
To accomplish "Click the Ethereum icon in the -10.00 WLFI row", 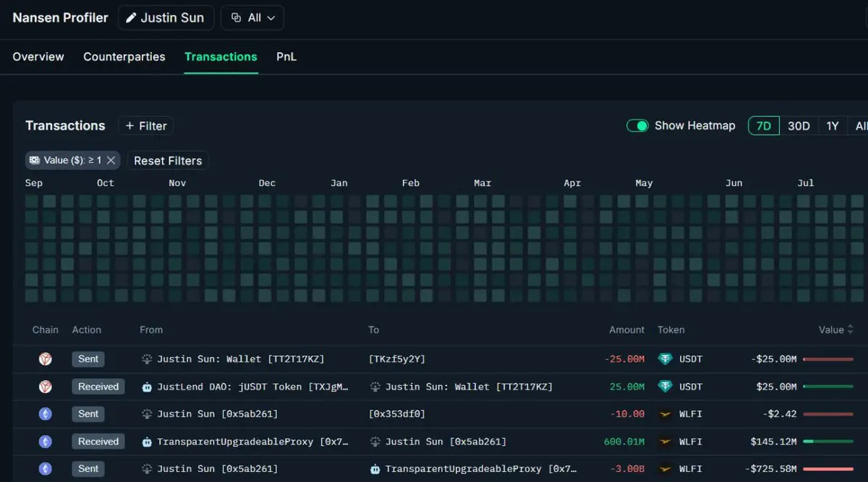I will click(x=45, y=414).
